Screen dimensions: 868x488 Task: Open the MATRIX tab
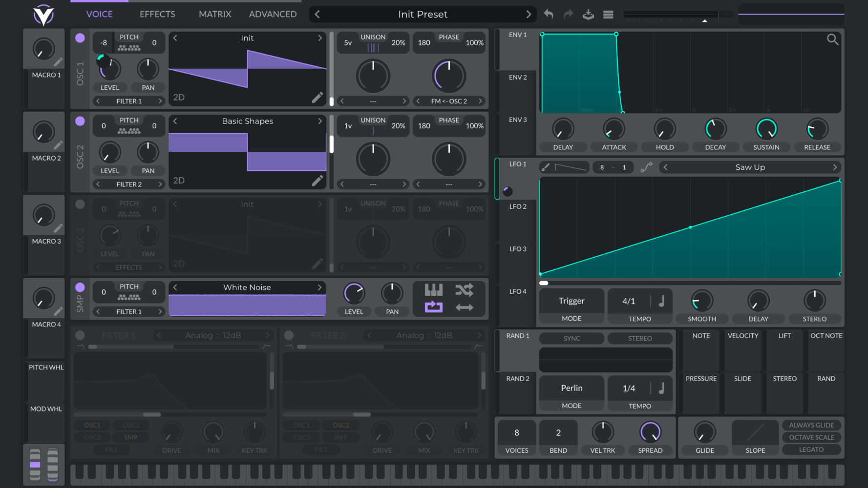pos(215,14)
